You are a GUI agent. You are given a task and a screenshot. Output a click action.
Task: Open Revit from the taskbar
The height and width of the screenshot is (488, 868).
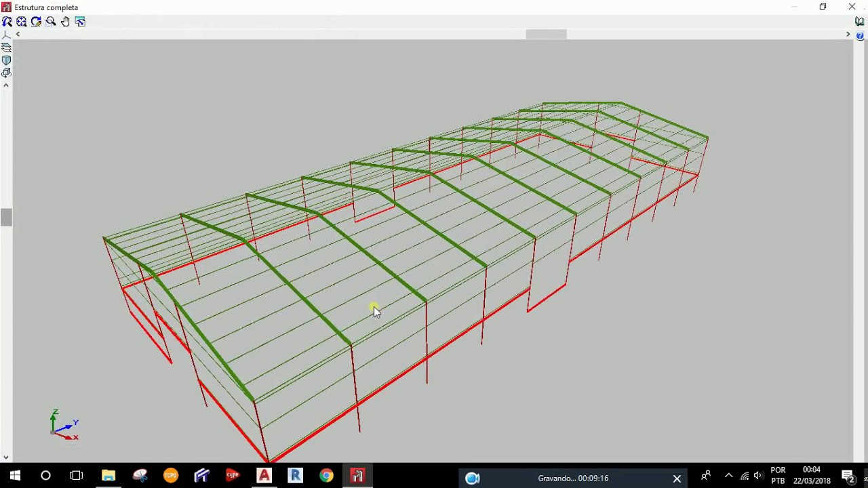[x=296, y=476]
